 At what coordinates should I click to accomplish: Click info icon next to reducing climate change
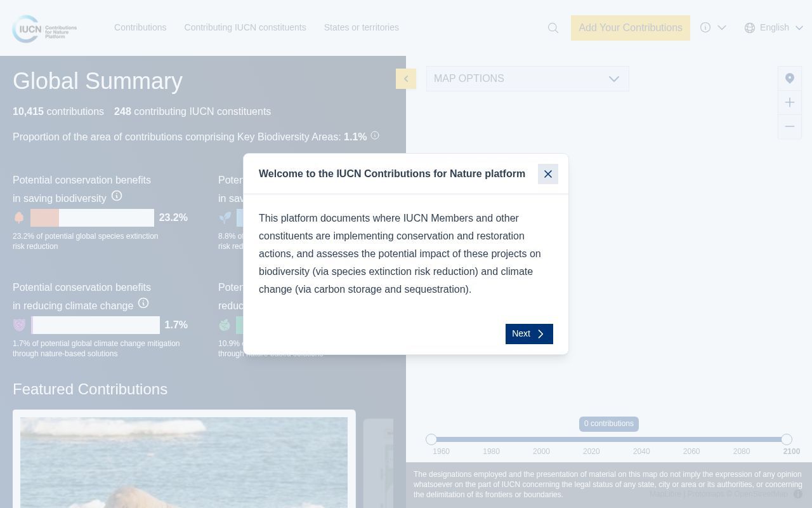tap(143, 303)
